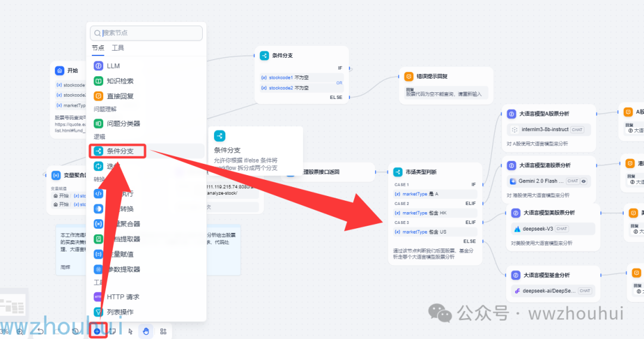This screenshot has height=339, width=644.
Task: Click the organize nodes layout icon
Action: click(163, 331)
